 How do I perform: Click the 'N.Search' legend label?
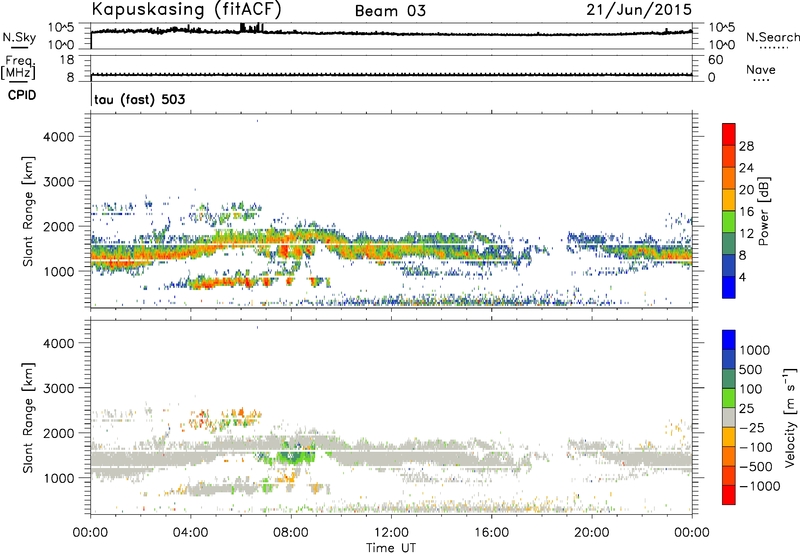click(x=772, y=37)
